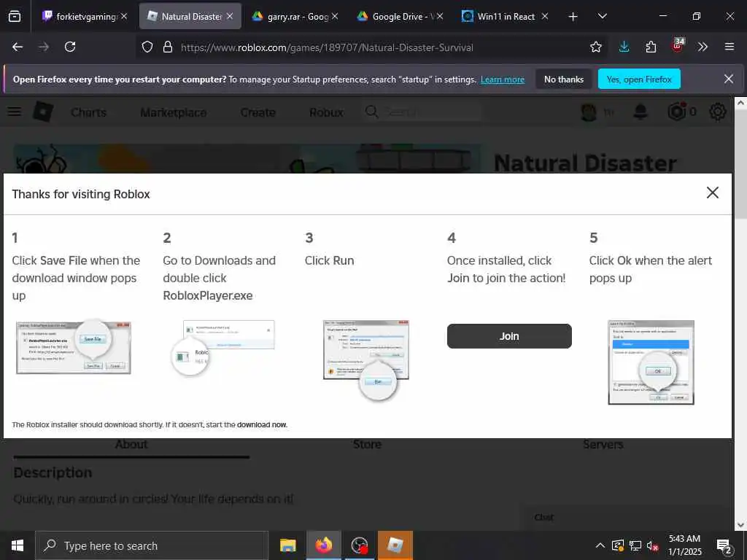
Task: Click the Roblox user avatar
Action: tap(589, 112)
